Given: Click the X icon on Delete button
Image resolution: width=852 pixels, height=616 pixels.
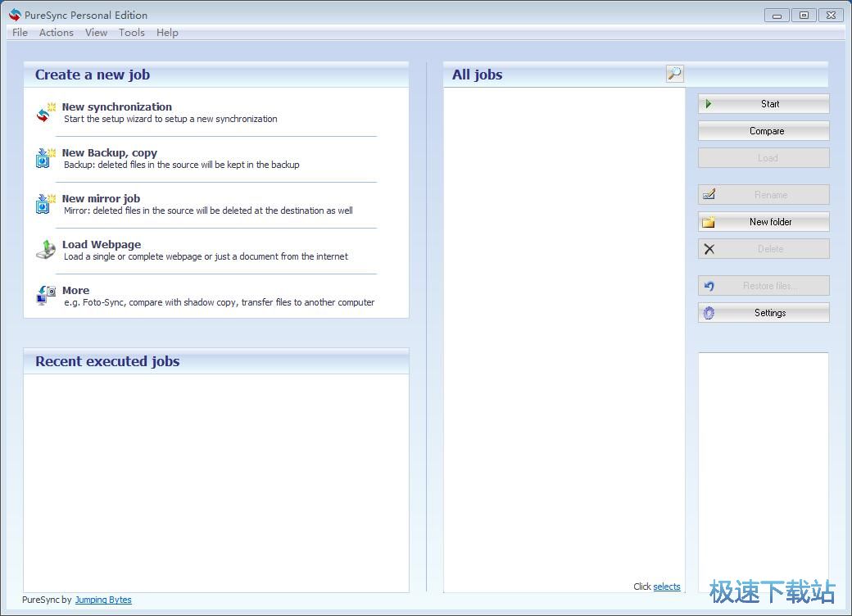Looking at the screenshot, I should pos(709,249).
